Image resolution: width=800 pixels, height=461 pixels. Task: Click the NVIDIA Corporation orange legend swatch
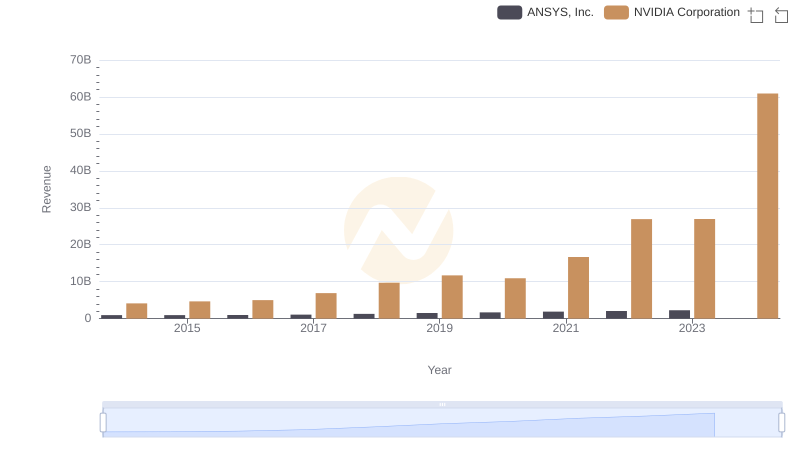tap(616, 12)
